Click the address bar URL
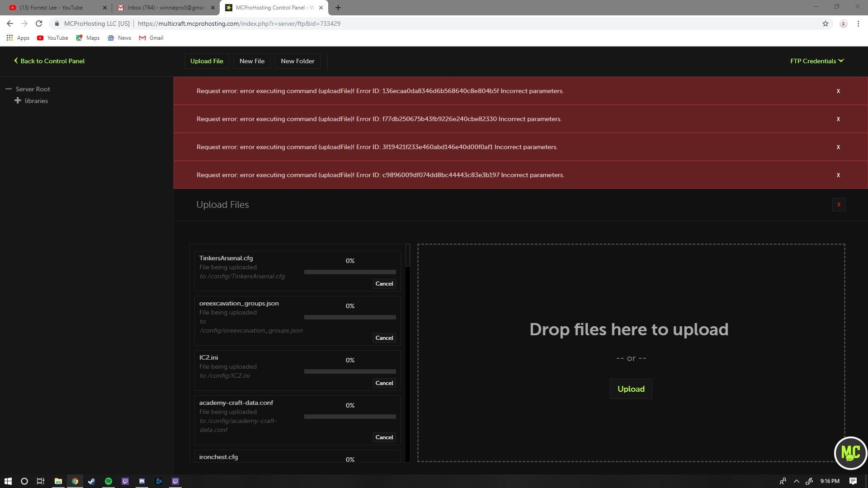 (239, 23)
